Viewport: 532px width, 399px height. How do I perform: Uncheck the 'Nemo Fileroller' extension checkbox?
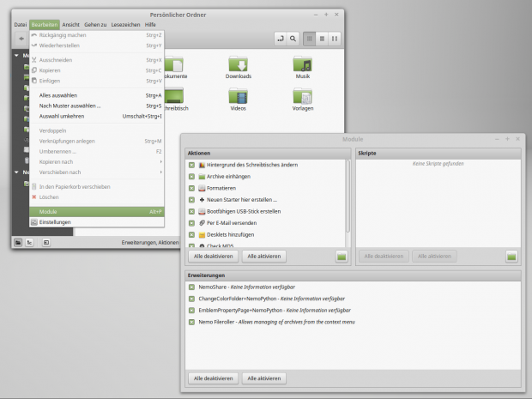click(x=191, y=322)
